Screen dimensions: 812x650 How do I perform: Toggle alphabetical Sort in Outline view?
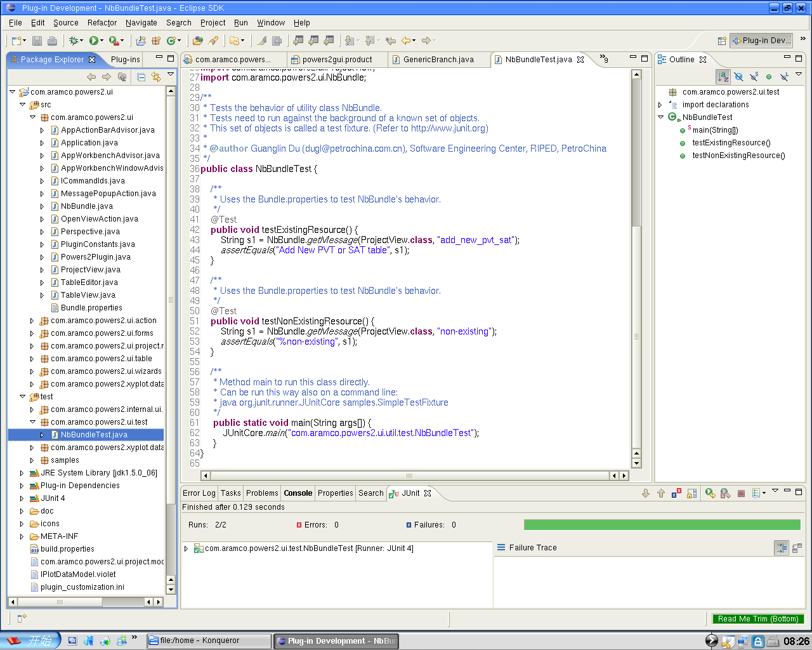coord(723,77)
